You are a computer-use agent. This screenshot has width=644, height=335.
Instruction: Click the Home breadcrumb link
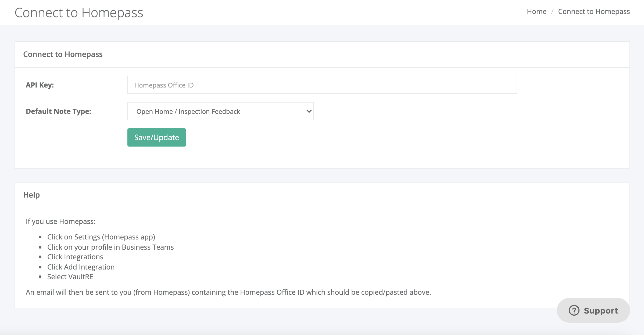pyautogui.click(x=536, y=12)
